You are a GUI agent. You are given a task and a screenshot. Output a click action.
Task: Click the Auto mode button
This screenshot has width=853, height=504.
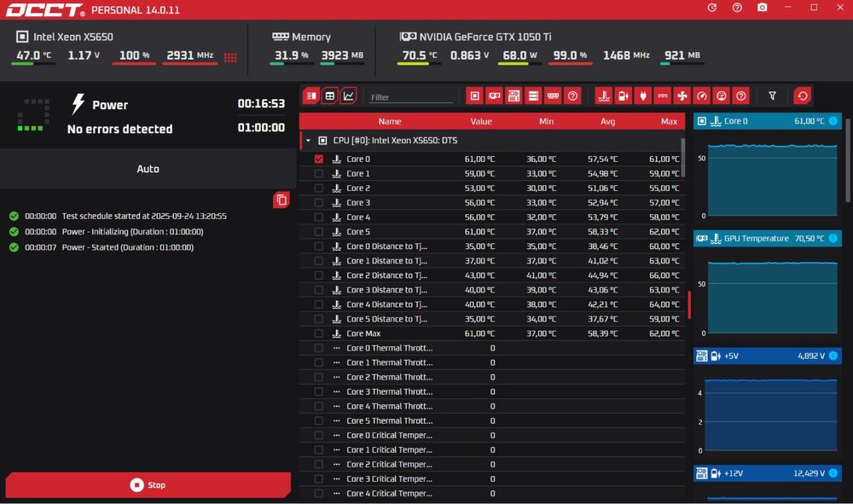[148, 169]
